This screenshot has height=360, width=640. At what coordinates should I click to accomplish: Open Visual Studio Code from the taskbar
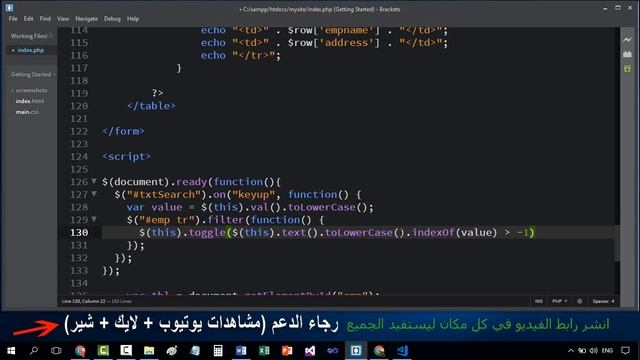coord(402,351)
